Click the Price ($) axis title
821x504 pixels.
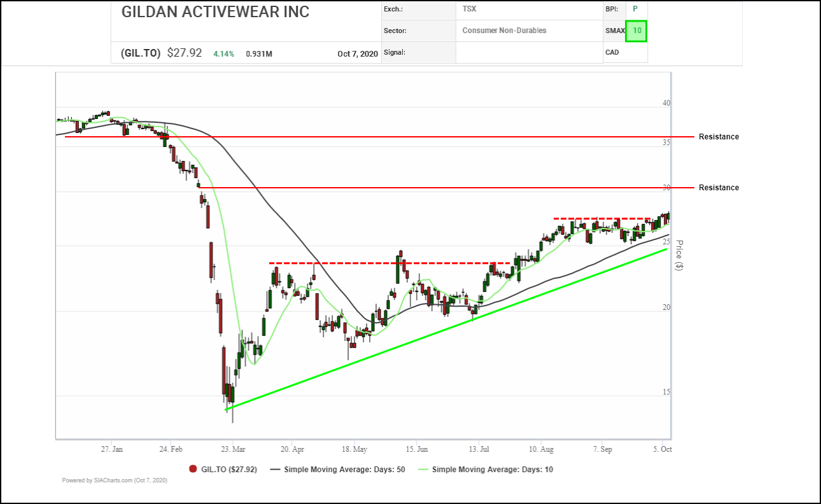click(x=678, y=255)
